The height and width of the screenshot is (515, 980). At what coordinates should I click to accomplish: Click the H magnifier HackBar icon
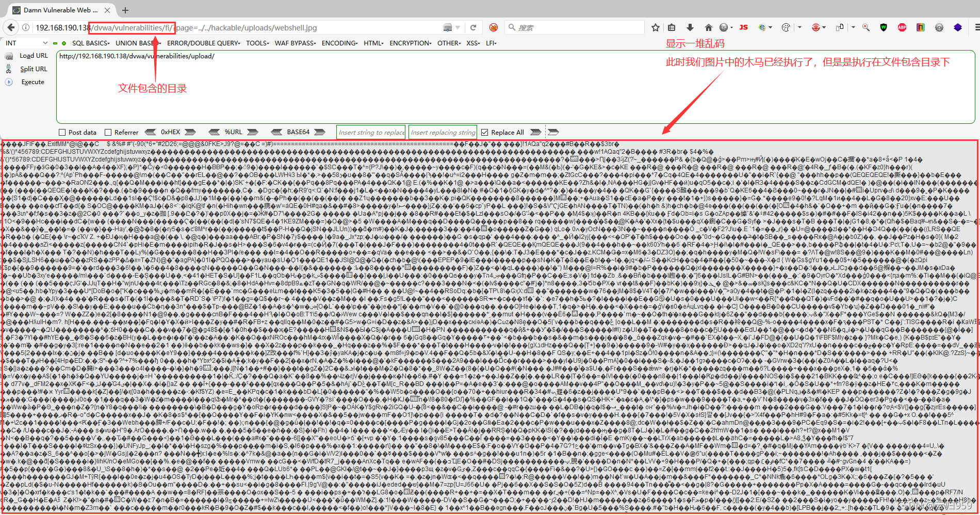[x=865, y=27]
